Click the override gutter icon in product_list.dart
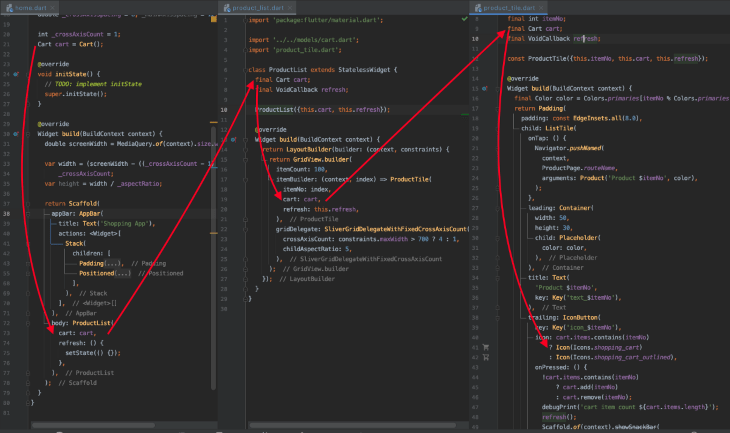The image size is (730, 433). [233, 139]
